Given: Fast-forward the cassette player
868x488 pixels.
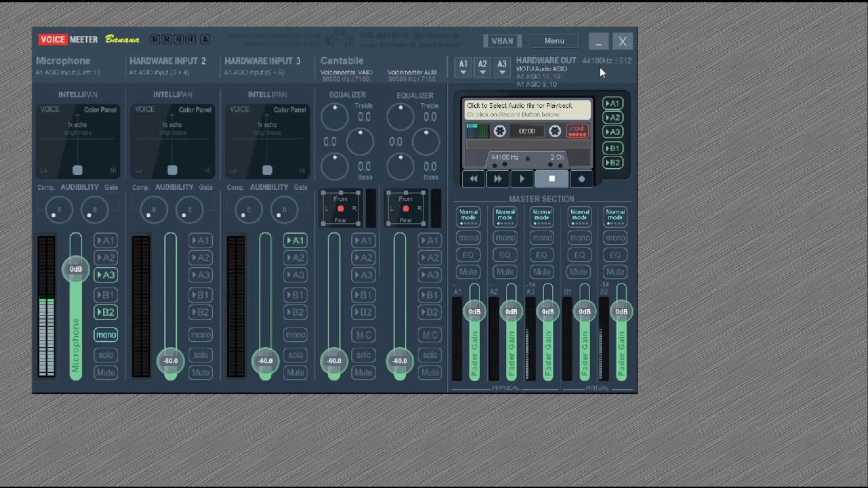Looking at the screenshot, I should pos(498,179).
